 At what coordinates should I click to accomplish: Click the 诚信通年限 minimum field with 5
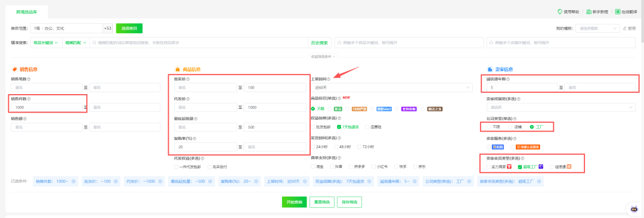coord(522,88)
